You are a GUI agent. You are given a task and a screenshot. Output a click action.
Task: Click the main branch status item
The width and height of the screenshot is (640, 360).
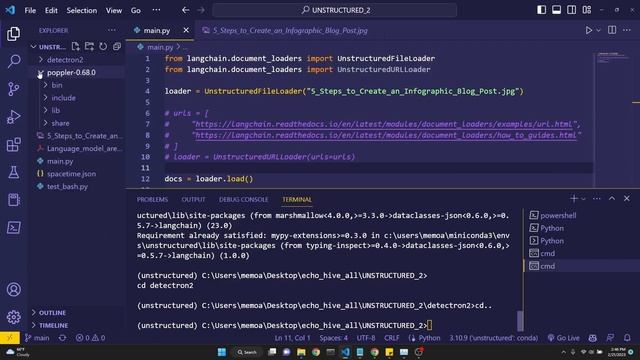point(37,338)
